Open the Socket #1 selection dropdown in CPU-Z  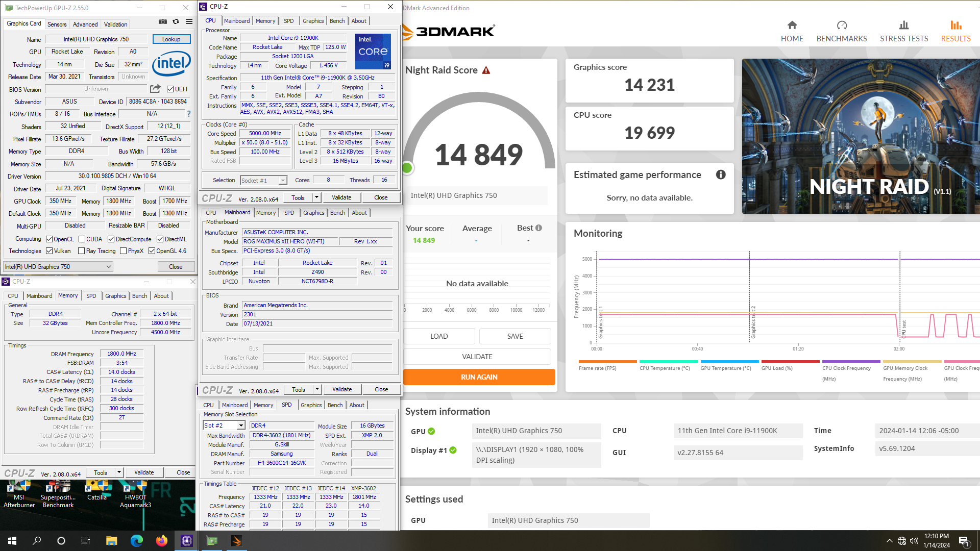[x=263, y=180]
